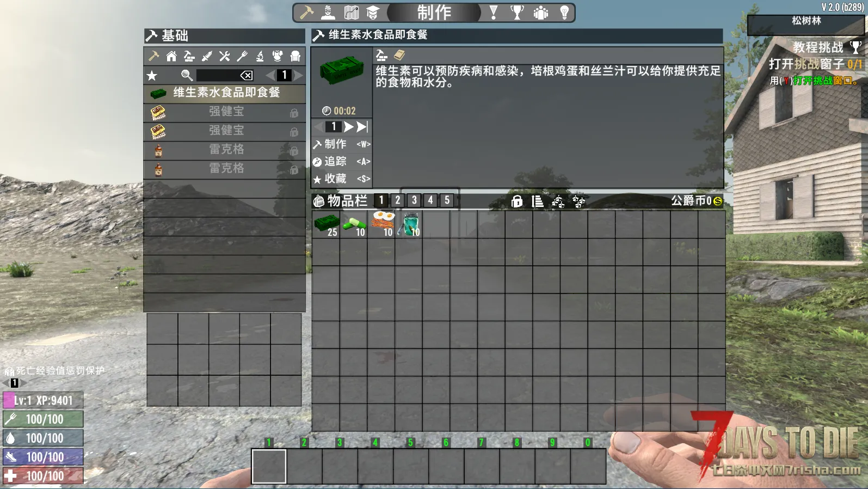Click the rightmost boxes icon in inventory bar

(578, 201)
